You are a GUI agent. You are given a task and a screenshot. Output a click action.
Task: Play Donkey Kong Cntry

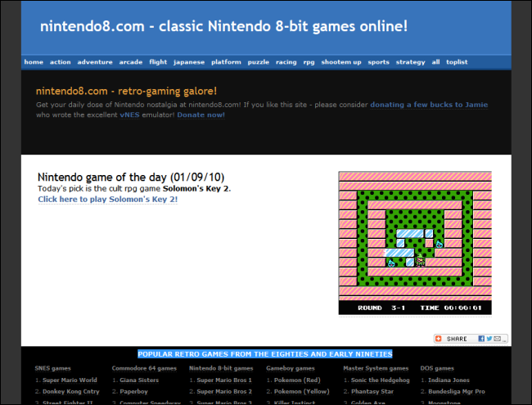point(71,391)
